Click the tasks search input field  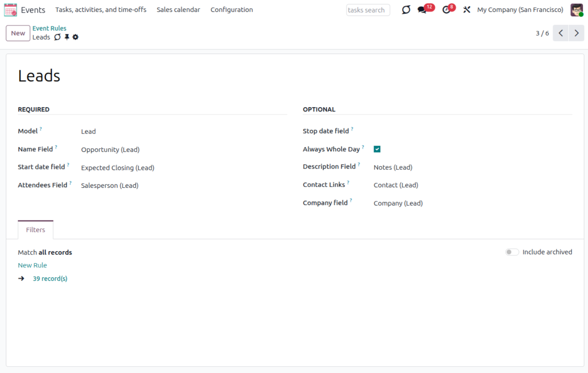point(368,10)
